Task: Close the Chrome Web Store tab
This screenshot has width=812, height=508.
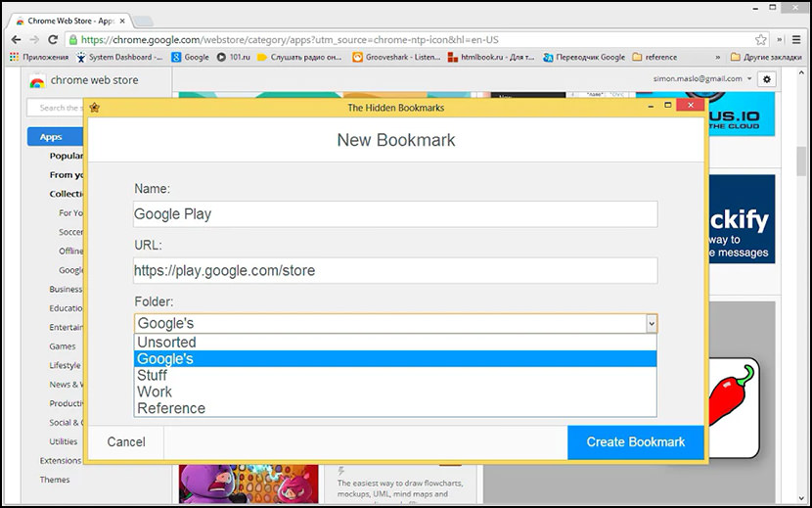Action: point(122,21)
